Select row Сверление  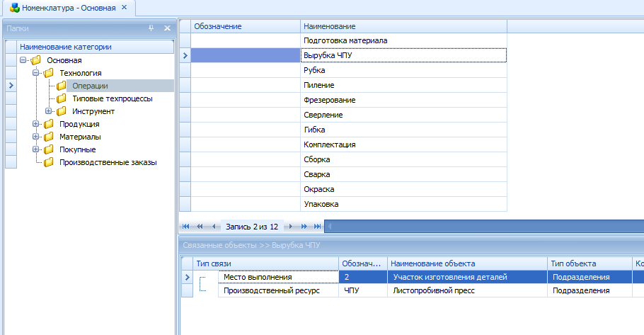(x=349, y=115)
